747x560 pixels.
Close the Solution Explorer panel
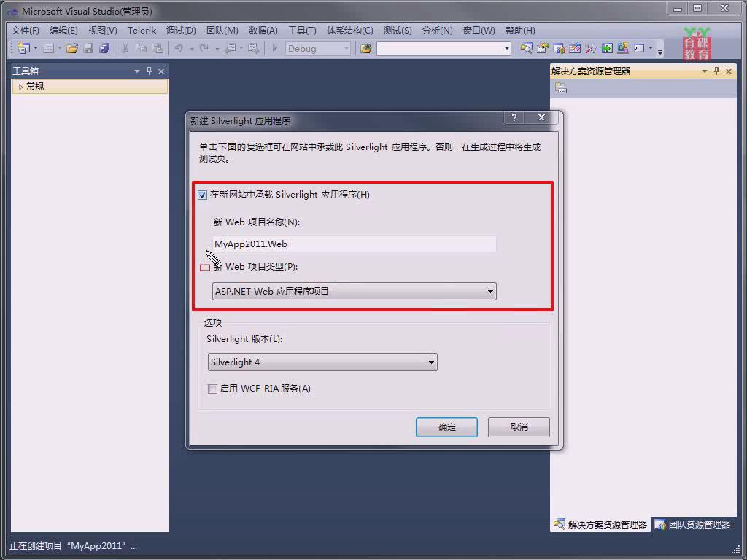click(729, 71)
